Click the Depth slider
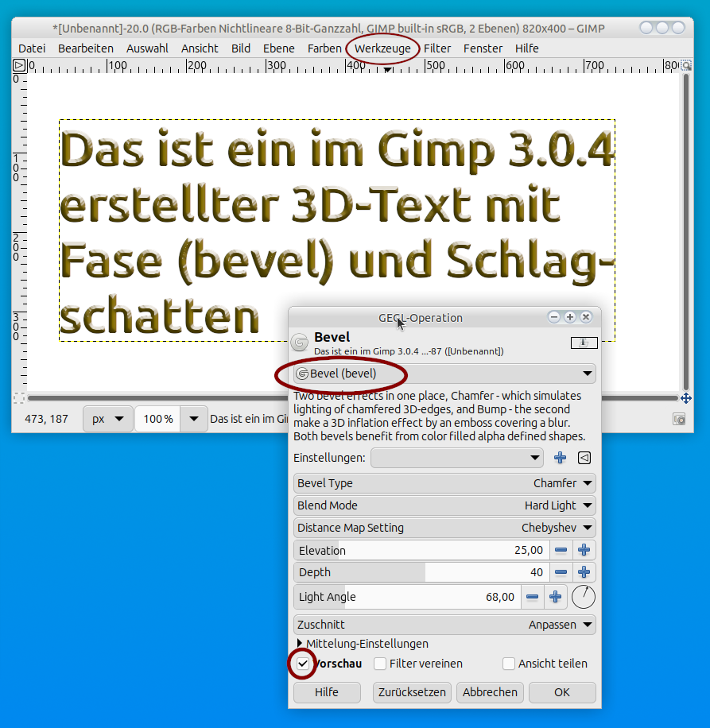 point(421,572)
